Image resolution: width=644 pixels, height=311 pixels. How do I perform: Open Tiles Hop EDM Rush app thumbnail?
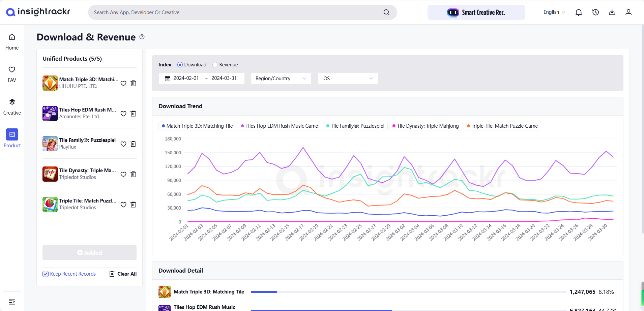click(x=50, y=113)
